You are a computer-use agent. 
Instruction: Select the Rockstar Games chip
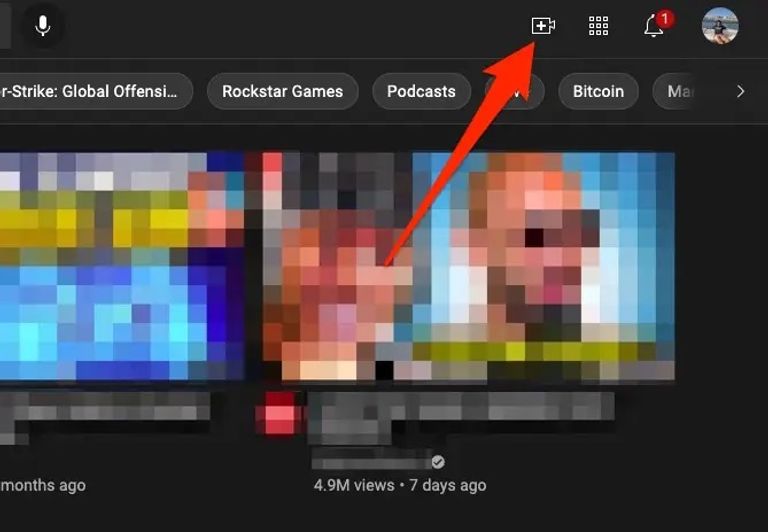(282, 91)
